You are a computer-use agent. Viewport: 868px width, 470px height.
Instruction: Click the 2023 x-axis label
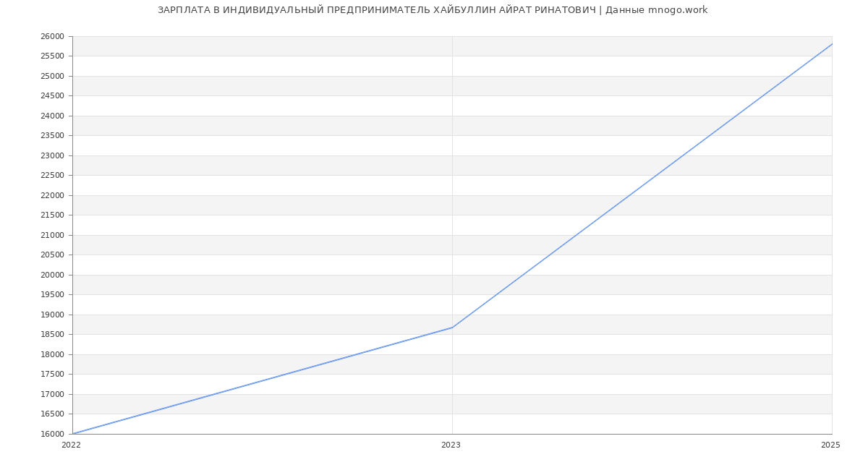451,445
